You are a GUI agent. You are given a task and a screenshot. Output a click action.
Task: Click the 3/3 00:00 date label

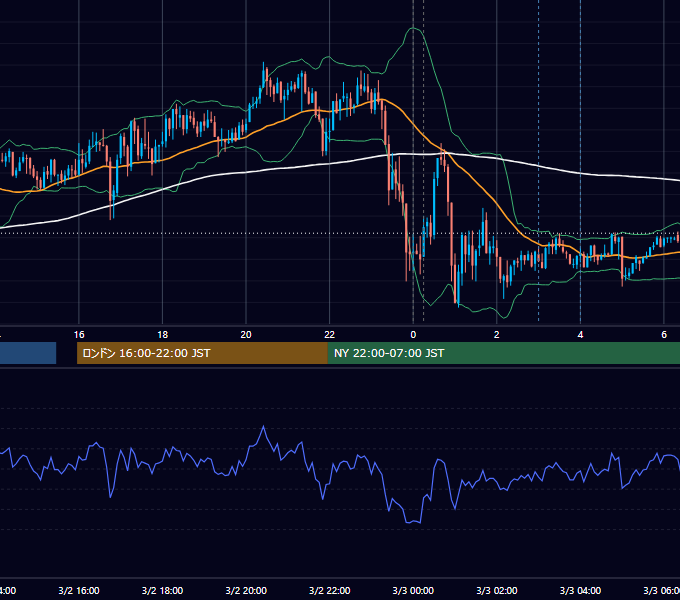(413, 590)
